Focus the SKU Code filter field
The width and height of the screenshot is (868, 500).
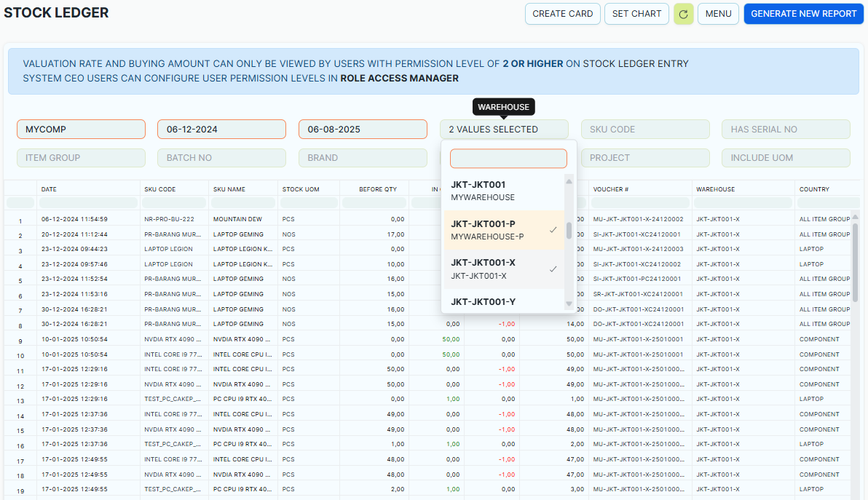[645, 130]
